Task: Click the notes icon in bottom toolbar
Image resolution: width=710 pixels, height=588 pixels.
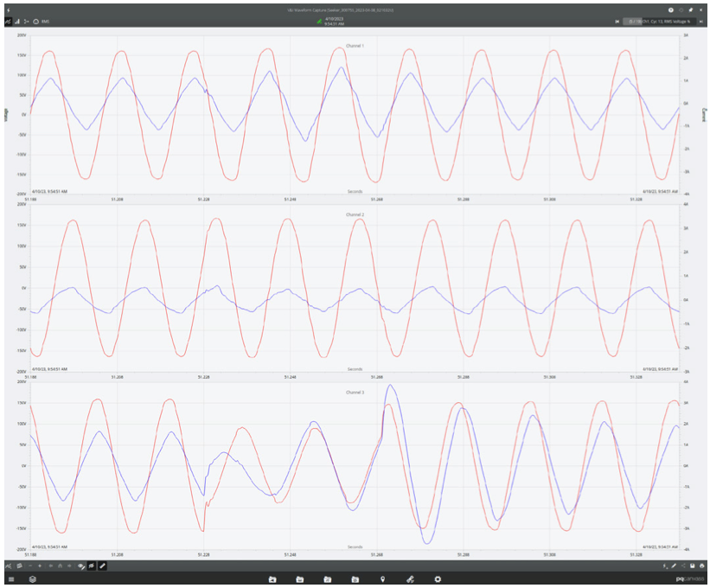Action: (20, 566)
